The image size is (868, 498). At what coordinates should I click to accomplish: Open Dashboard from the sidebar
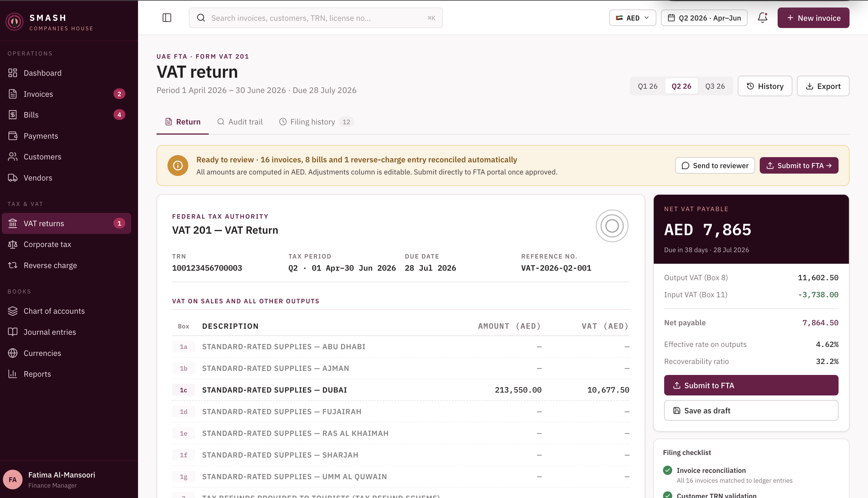[x=66, y=73]
